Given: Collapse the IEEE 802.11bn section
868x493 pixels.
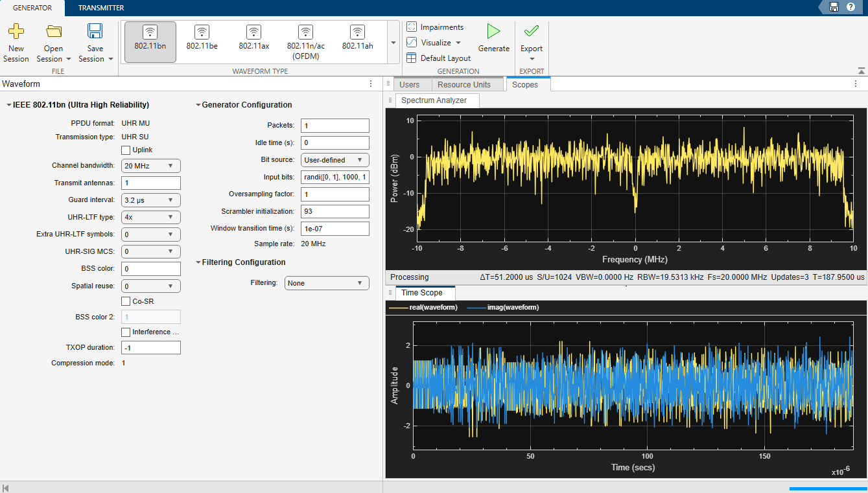Looking at the screenshot, I should pyautogui.click(x=8, y=105).
